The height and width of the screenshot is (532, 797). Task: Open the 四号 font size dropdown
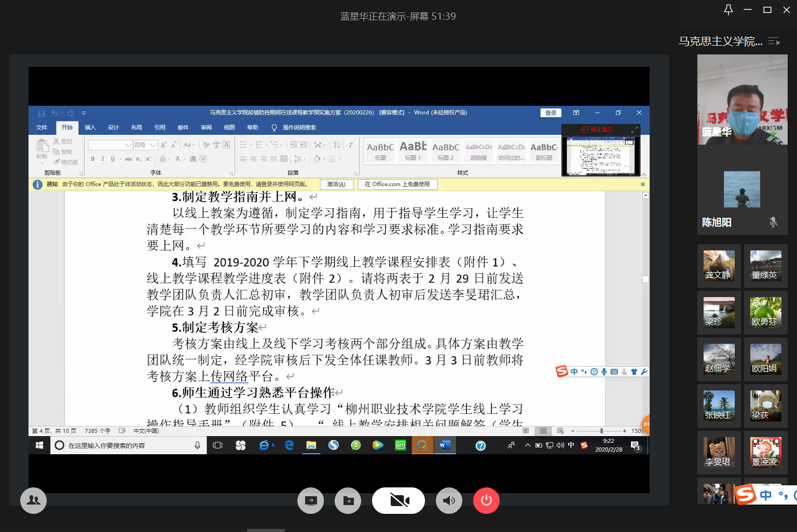153,145
